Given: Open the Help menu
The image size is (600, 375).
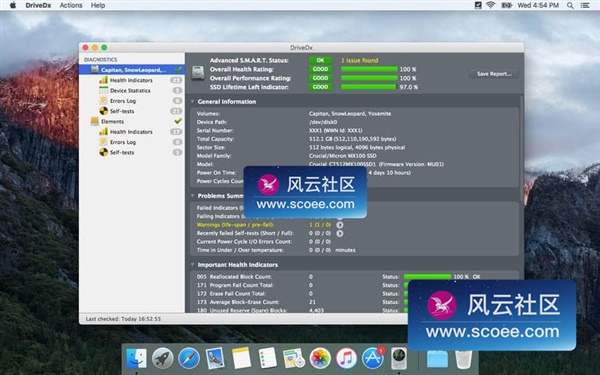Looking at the screenshot, I should [x=98, y=5].
